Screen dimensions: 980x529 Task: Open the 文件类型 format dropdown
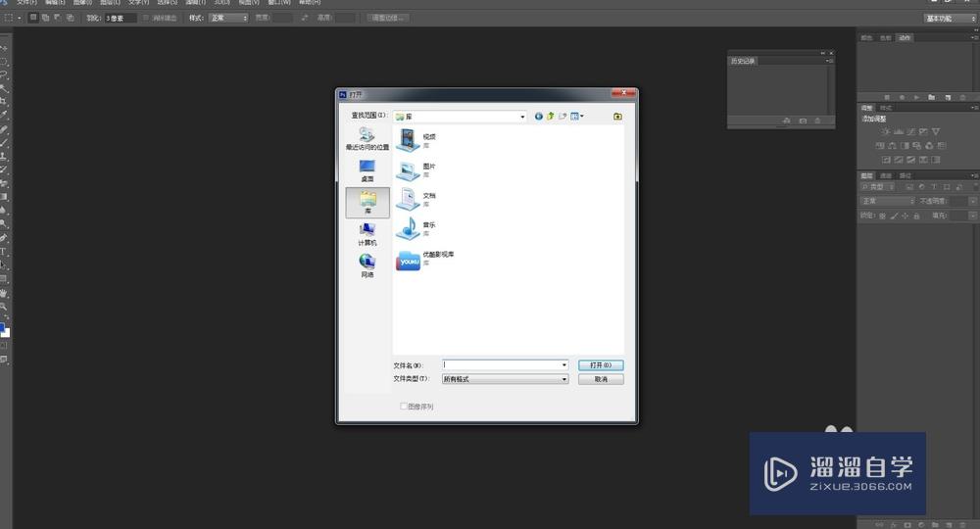click(506, 379)
